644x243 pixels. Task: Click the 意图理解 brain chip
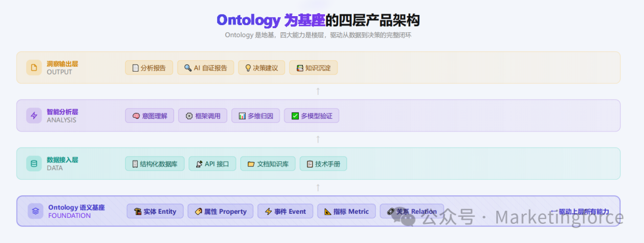[149, 116]
